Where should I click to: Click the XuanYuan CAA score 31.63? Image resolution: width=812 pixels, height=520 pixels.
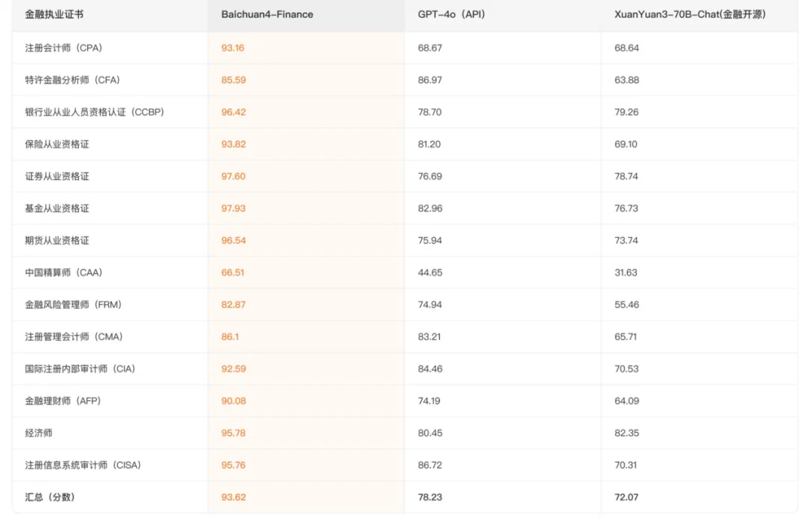click(626, 272)
